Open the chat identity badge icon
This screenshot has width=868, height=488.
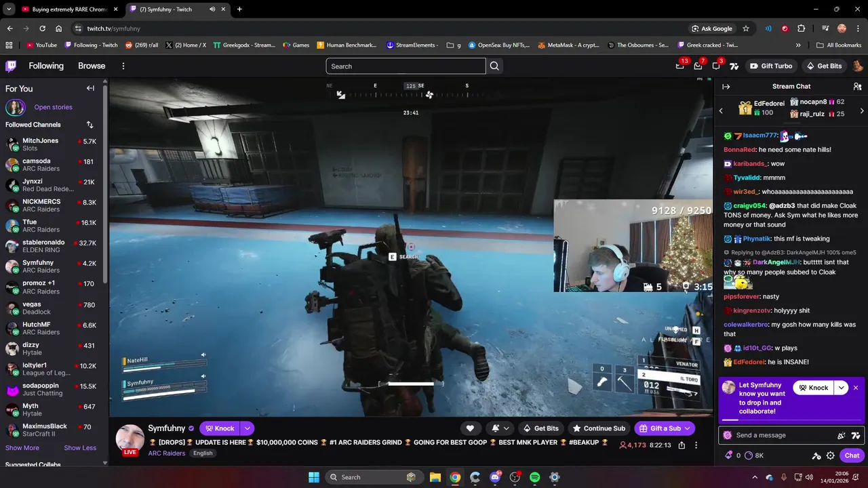pyautogui.click(x=728, y=435)
